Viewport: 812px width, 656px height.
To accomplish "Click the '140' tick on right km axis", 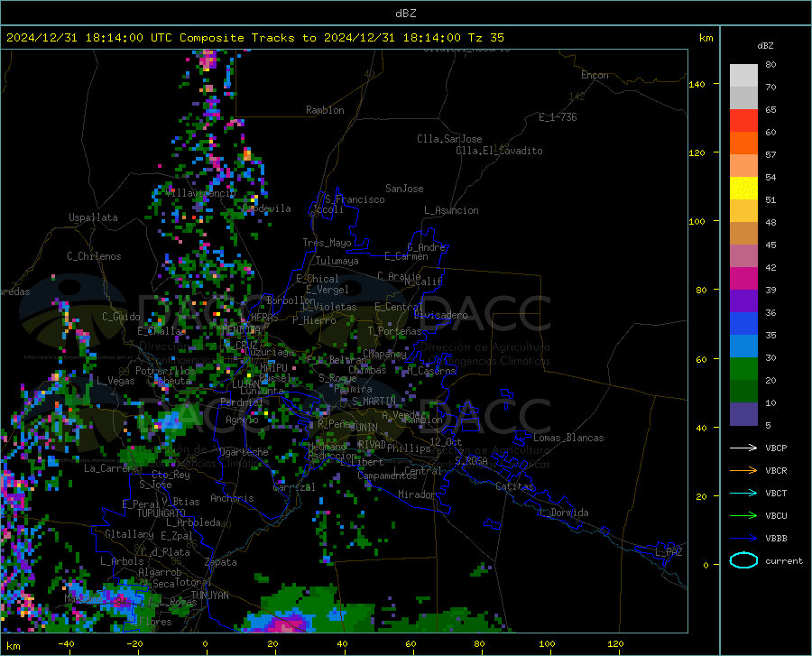I will [697, 84].
